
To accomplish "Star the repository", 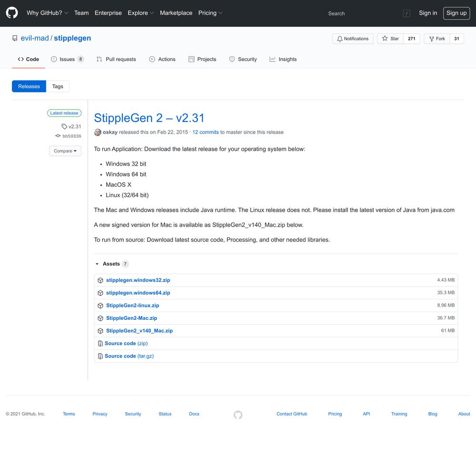I will tap(390, 39).
